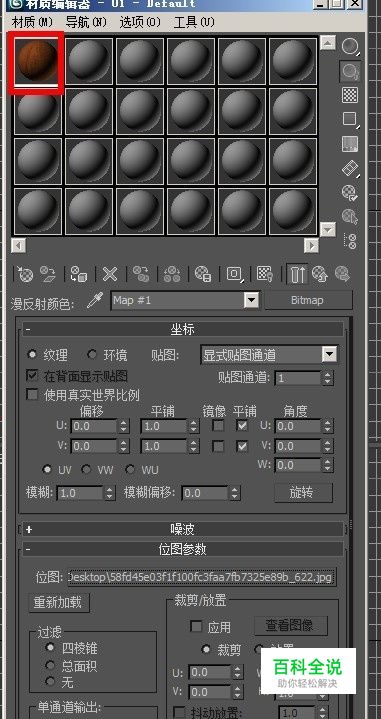Open the Map #1 name dropdown
381x719 pixels.
(251, 301)
